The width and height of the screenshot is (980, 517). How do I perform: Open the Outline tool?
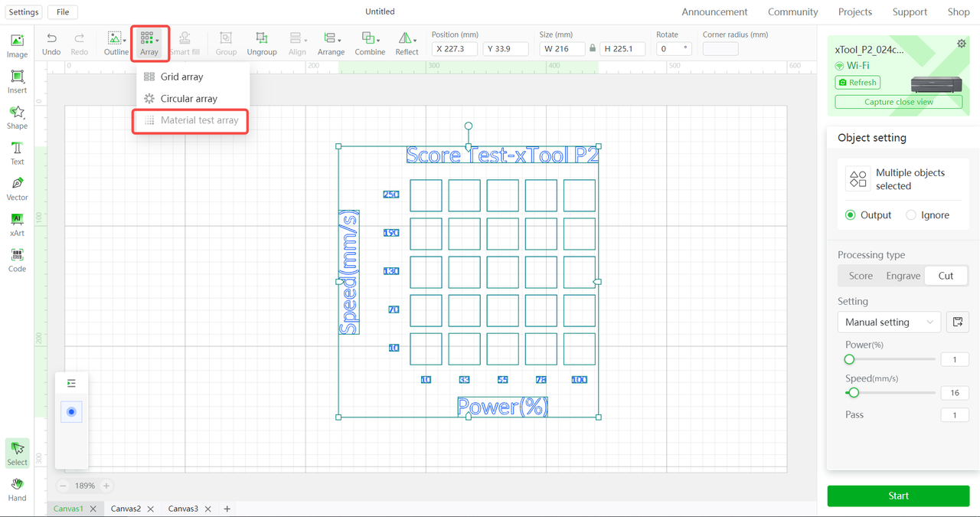[116, 44]
